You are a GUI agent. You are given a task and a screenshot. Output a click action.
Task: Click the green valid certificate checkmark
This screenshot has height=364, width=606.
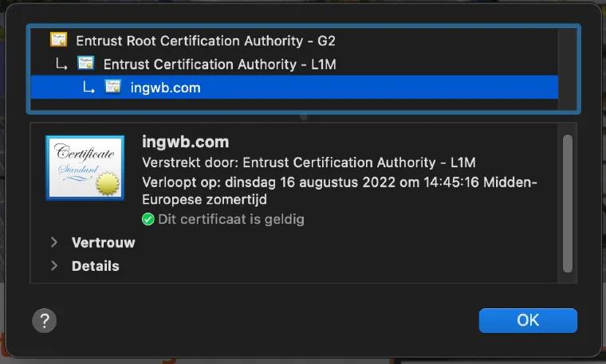(x=148, y=219)
